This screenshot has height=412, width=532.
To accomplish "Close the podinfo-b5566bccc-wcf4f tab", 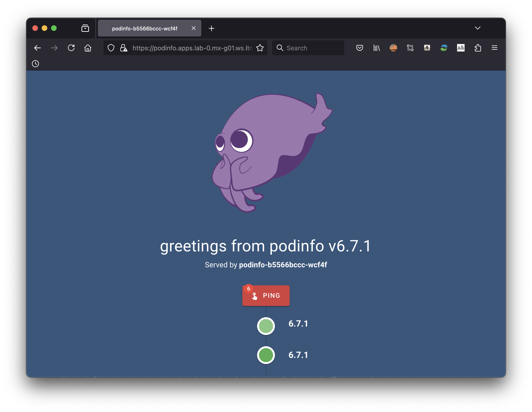I will pyautogui.click(x=194, y=28).
